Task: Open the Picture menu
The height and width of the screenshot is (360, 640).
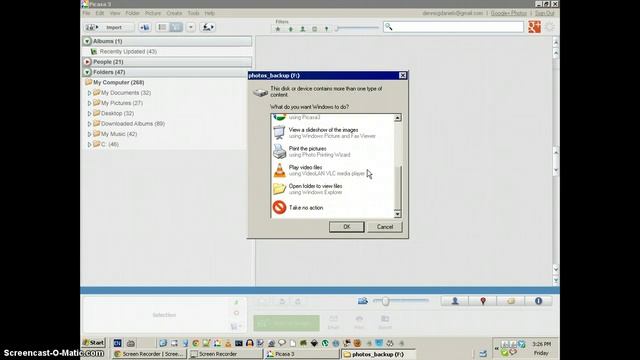Action: pos(153,13)
